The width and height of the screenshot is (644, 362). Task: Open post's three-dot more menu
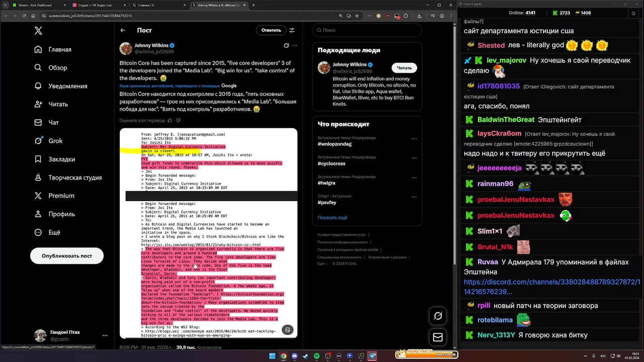click(x=295, y=45)
